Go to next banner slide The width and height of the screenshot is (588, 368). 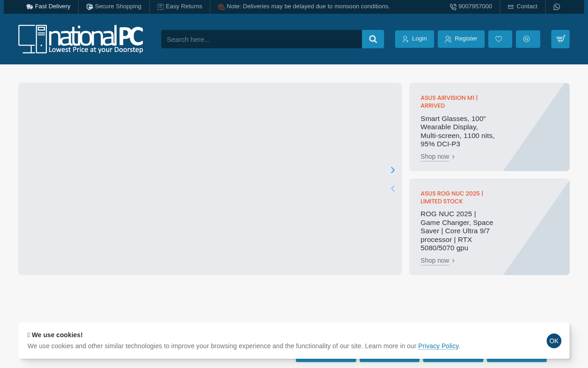[393, 170]
